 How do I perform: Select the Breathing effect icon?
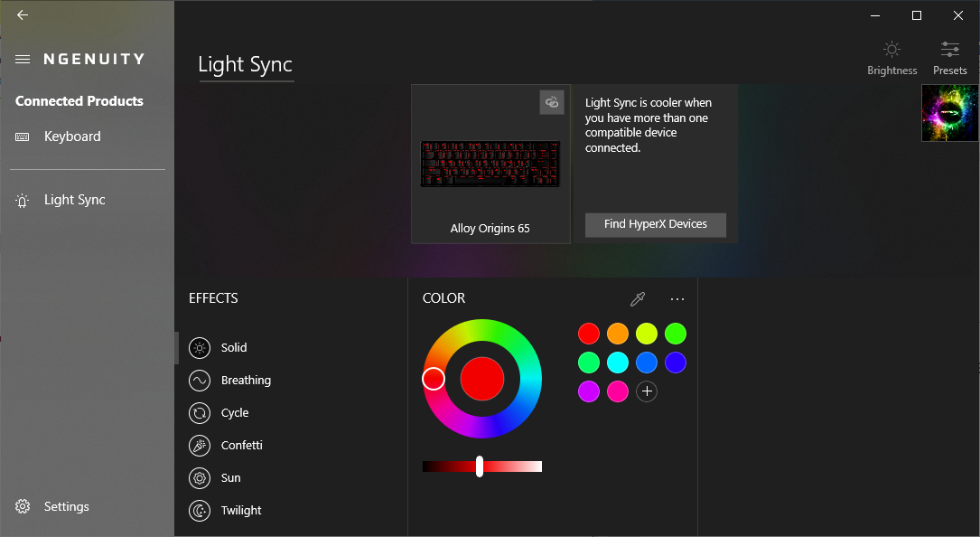click(200, 381)
